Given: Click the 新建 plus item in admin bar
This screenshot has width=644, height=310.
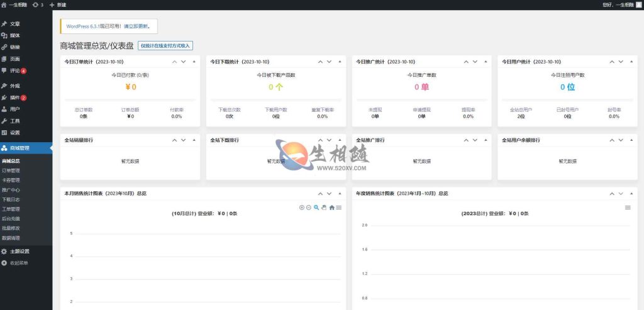Looking at the screenshot, I should click(x=58, y=5).
